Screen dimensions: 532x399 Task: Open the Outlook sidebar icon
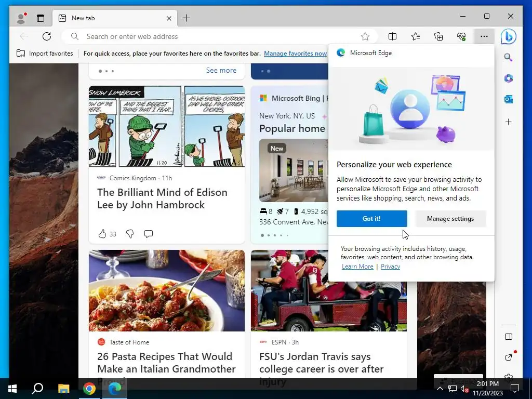tap(508, 99)
